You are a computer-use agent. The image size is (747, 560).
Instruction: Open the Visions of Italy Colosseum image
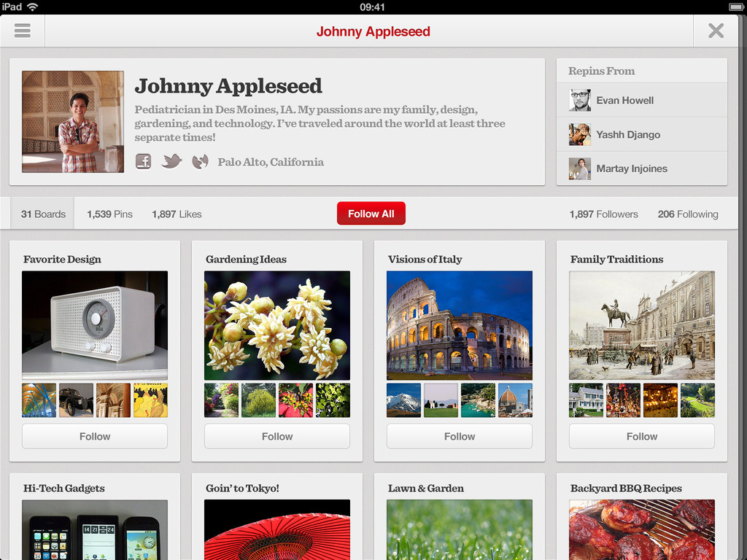[460, 325]
